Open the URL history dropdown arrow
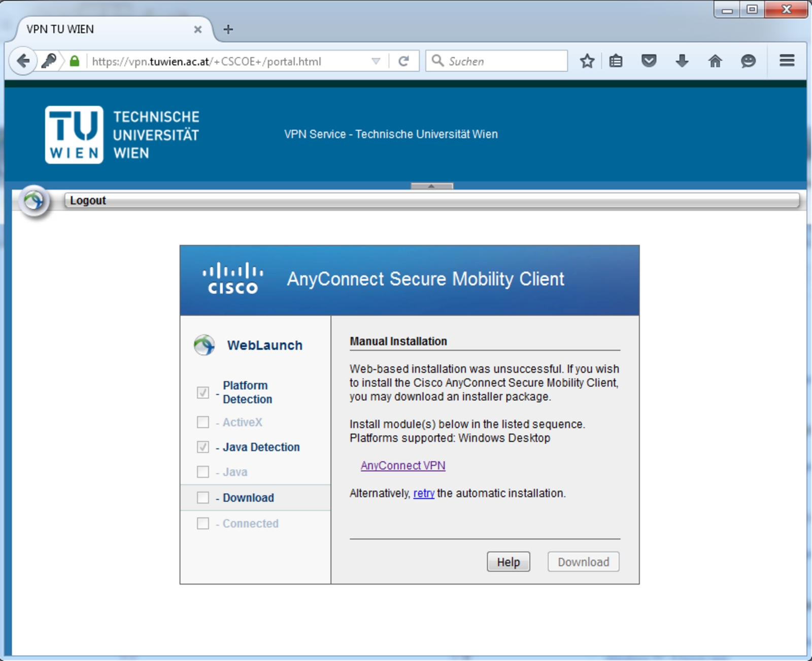Viewport: 812px width, 661px height. point(376,61)
